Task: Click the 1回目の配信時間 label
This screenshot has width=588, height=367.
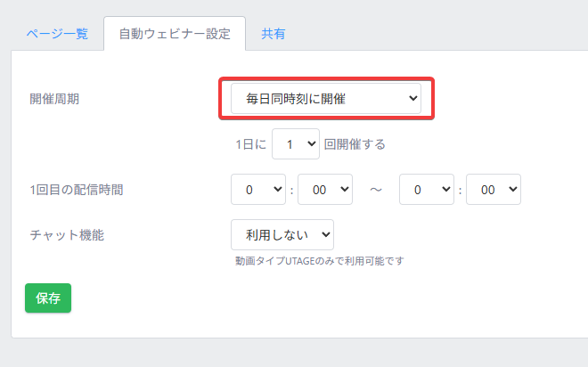Action: (x=76, y=189)
